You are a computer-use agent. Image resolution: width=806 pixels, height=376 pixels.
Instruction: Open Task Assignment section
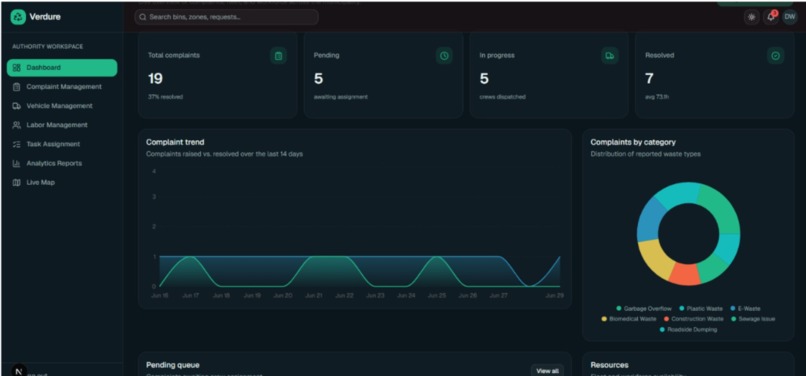pyautogui.click(x=62, y=145)
